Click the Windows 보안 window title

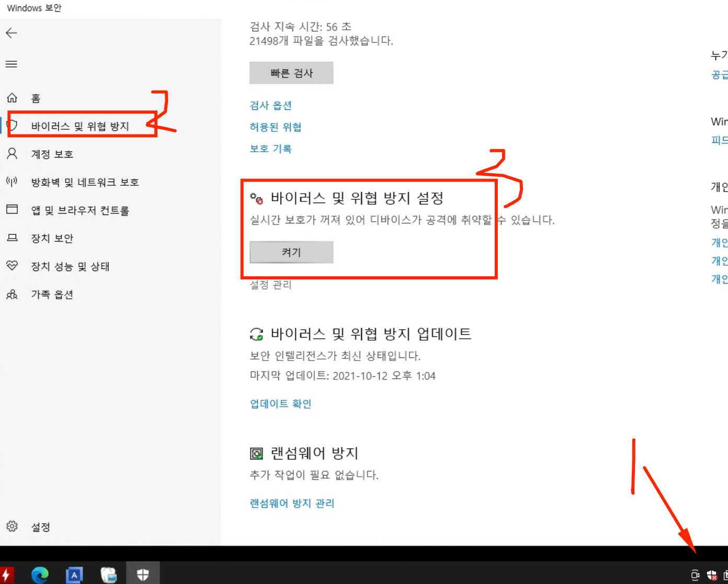pyautogui.click(x=34, y=8)
